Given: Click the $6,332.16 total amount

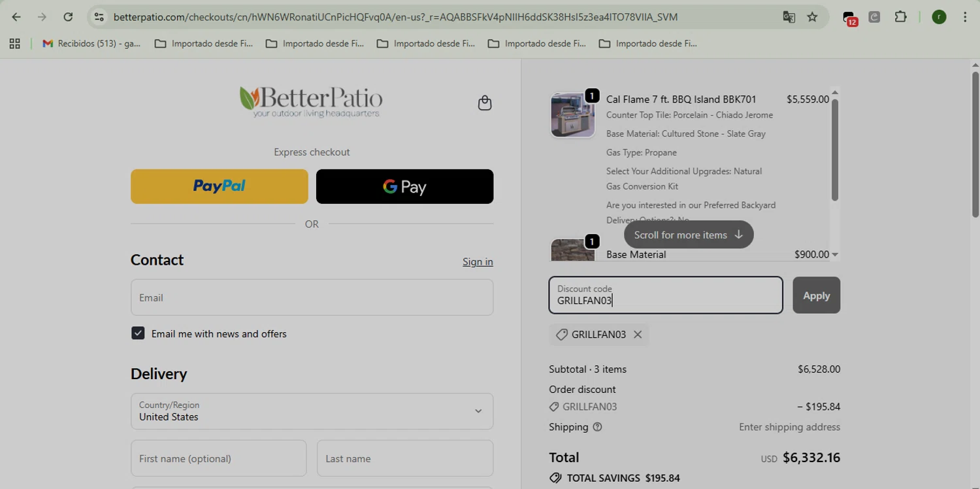Looking at the screenshot, I should (811, 458).
